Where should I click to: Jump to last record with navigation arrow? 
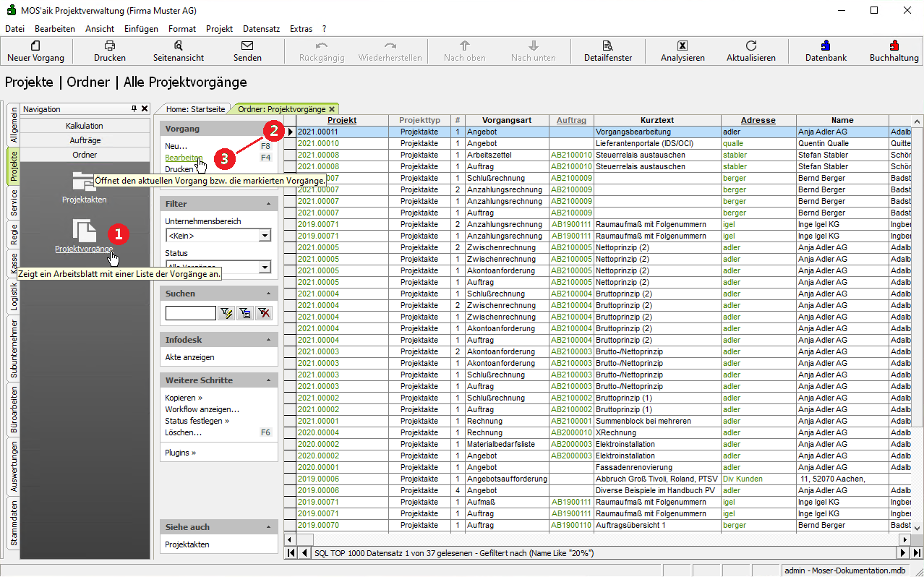pyautogui.click(x=917, y=553)
